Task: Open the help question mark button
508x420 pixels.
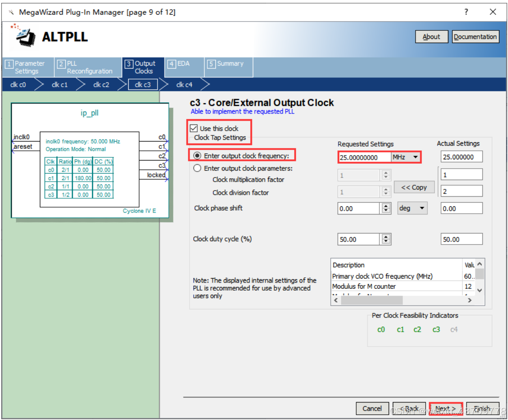Action: click(x=466, y=12)
